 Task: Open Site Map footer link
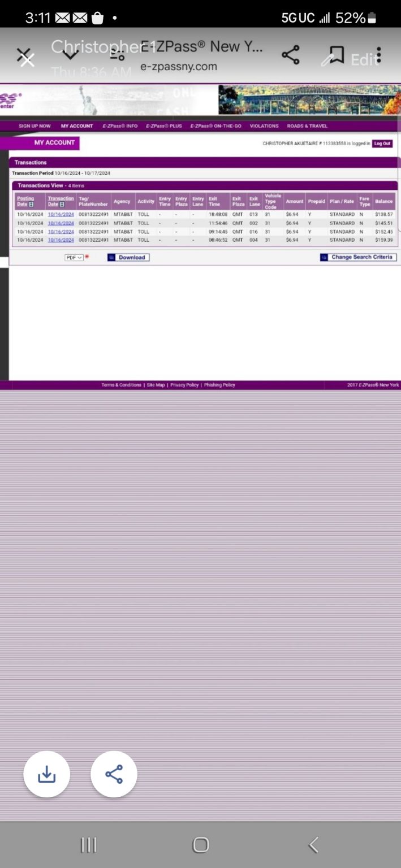pos(156,385)
